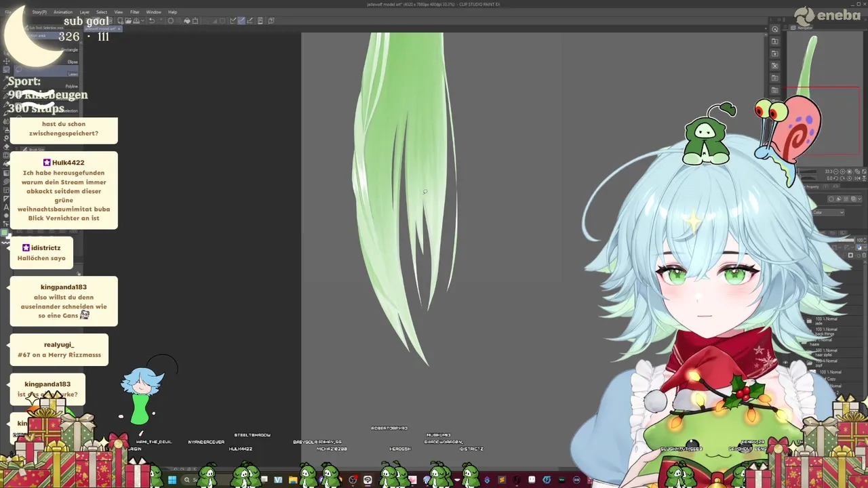This screenshot has height=488, width=868.
Task: Switch to the Navigator panel tab
Action: point(802,28)
